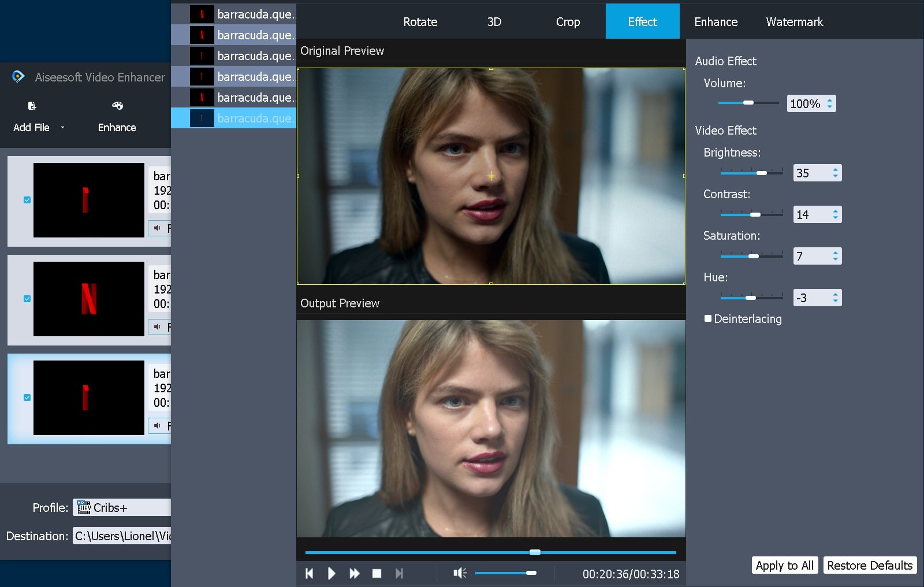Mute audio with the speaker icon below preview
This screenshot has width=924, height=587.
[460, 573]
